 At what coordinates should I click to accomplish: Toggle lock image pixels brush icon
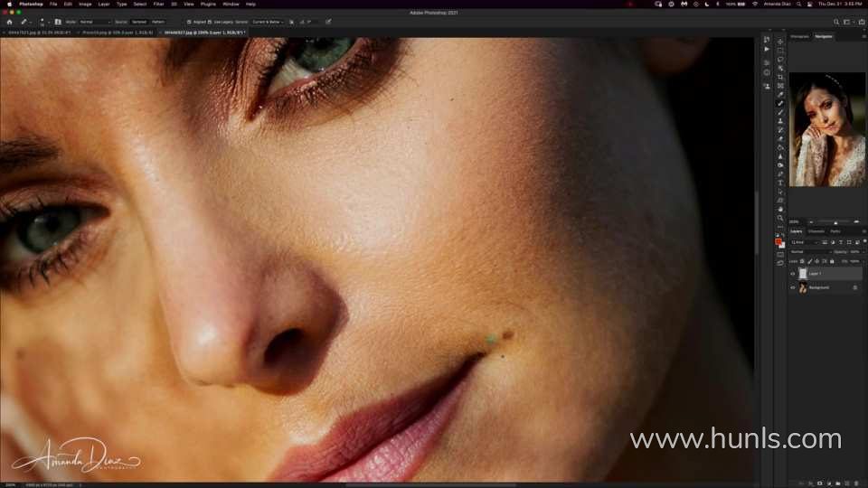click(810, 261)
